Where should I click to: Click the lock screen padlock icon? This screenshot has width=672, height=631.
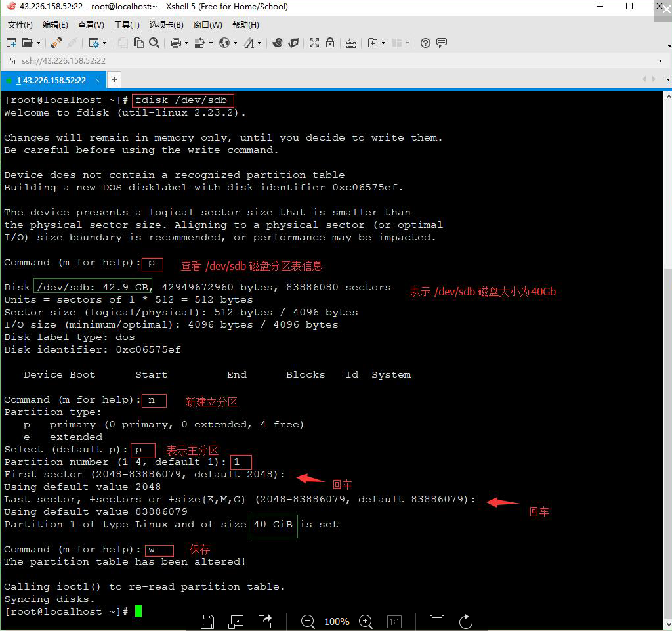coord(330,43)
